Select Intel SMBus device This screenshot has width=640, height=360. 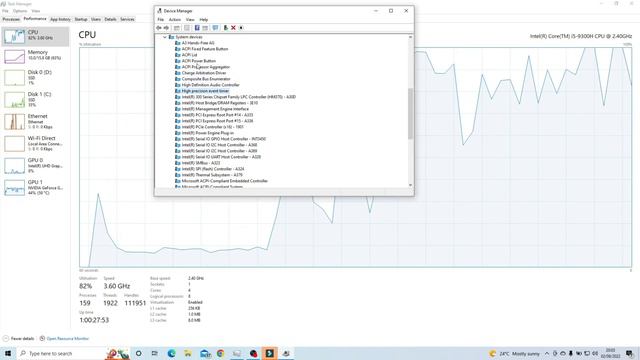click(x=201, y=163)
